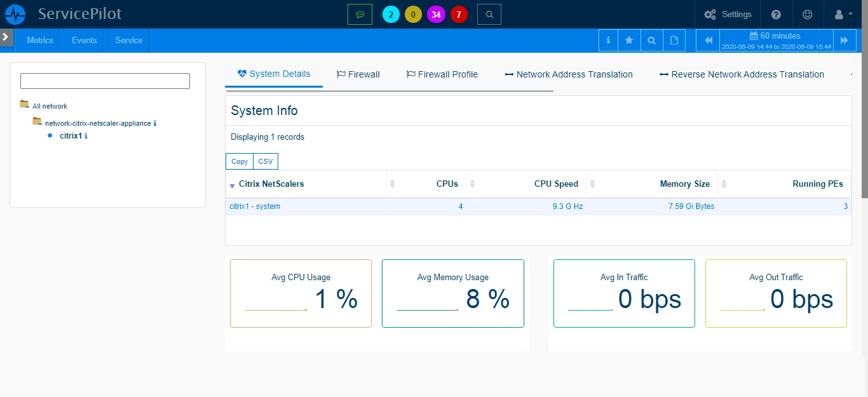Open the Avg Out Traffic card
This screenshot has height=397, width=868.
pyautogui.click(x=776, y=293)
